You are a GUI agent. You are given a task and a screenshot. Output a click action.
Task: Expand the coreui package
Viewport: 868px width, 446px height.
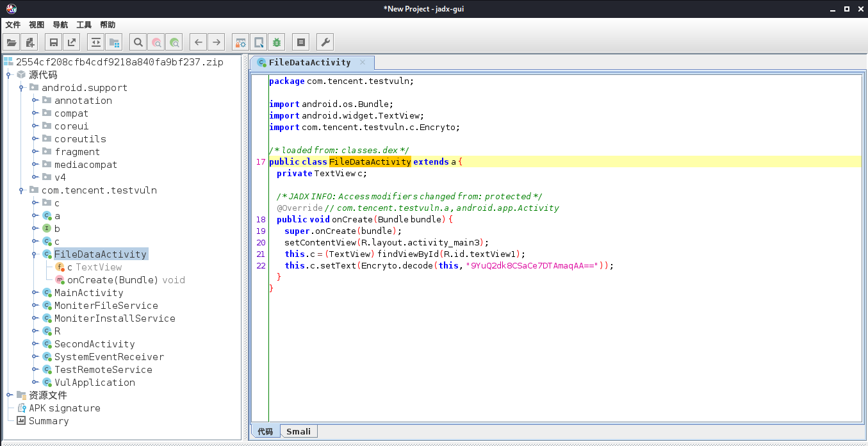click(35, 126)
